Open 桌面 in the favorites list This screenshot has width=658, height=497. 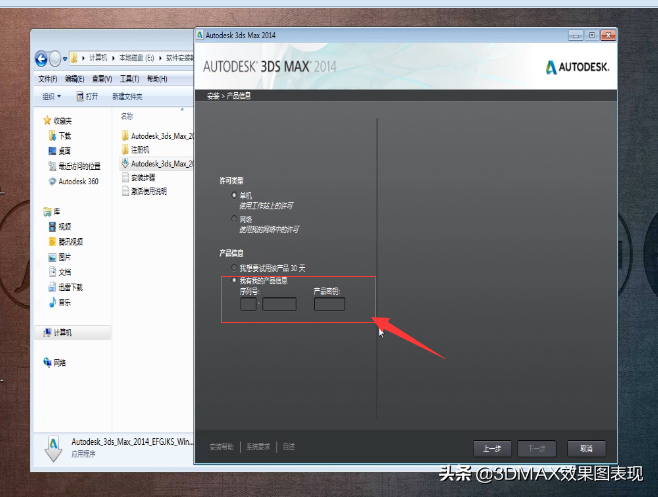tap(60, 151)
